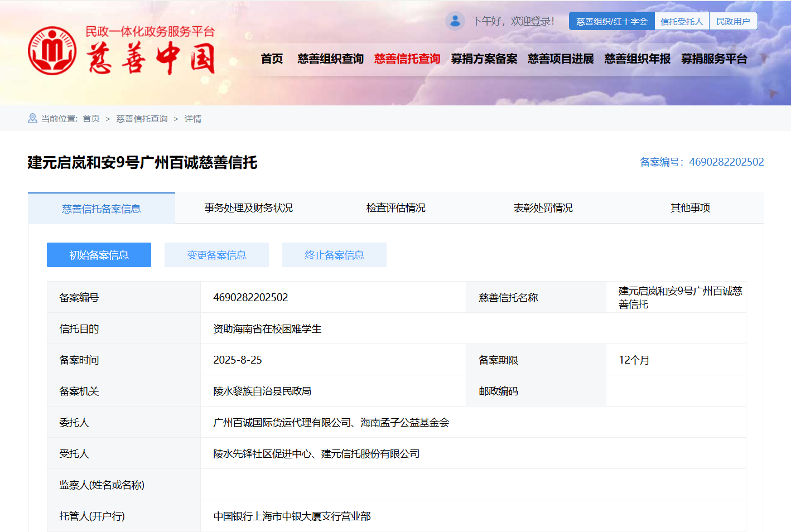Open the 表彰处罚情况 tab
The width and height of the screenshot is (791, 532).
coord(543,208)
